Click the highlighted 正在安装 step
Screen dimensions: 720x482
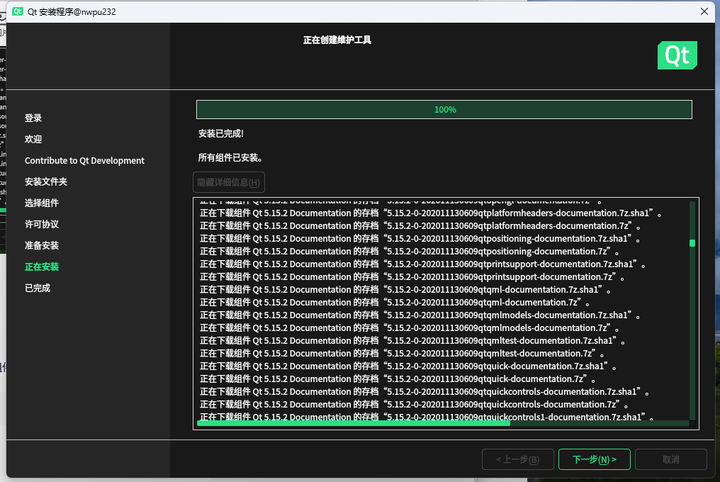pos(41,267)
